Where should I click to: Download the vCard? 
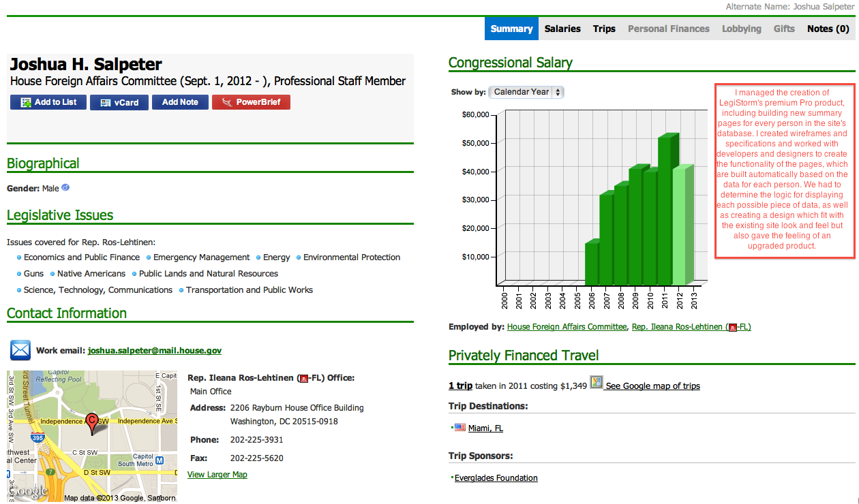point(119,102)
